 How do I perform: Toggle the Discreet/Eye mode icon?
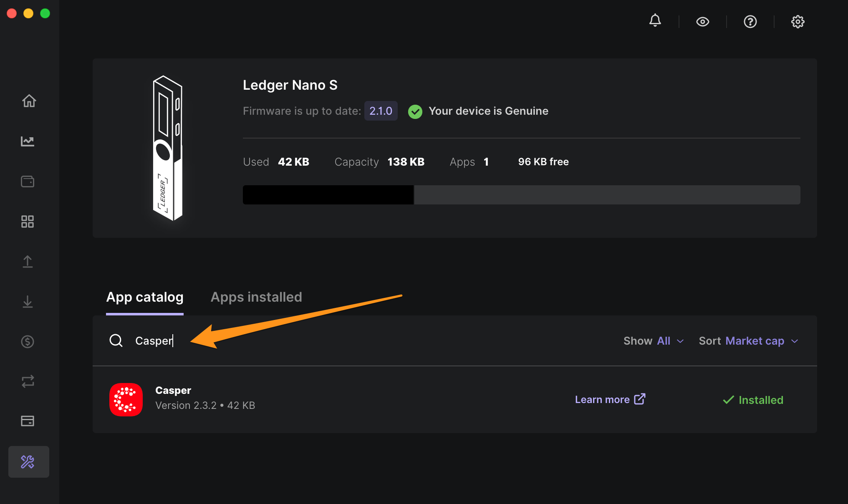(x=703, y=22)
